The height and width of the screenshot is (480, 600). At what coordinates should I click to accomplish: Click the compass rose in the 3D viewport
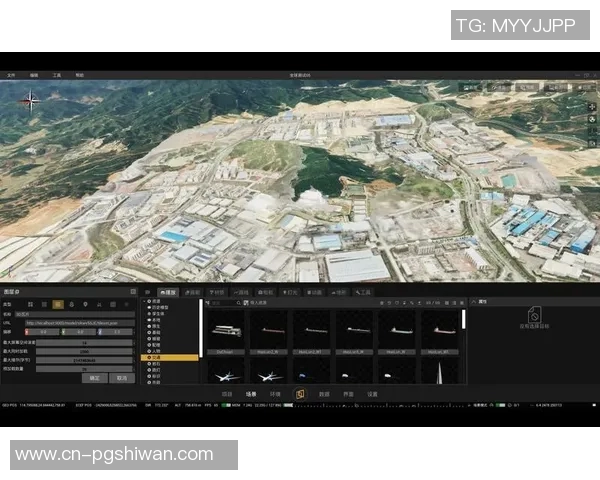[30, 101]
